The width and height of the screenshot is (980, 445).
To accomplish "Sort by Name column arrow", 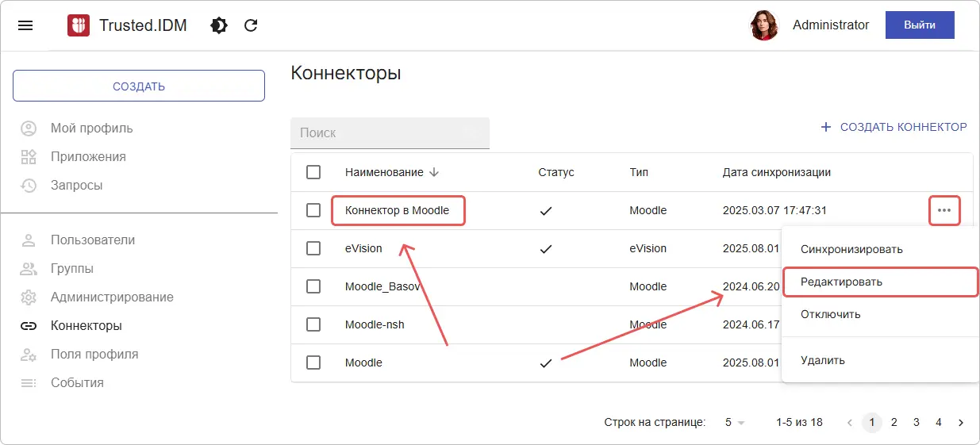I will pos(434,172).
